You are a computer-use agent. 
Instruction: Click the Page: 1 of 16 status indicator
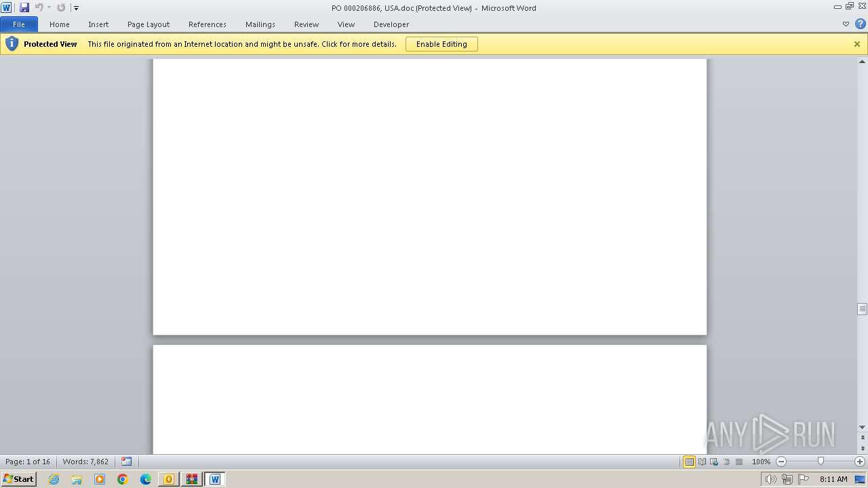coord(28,462)
